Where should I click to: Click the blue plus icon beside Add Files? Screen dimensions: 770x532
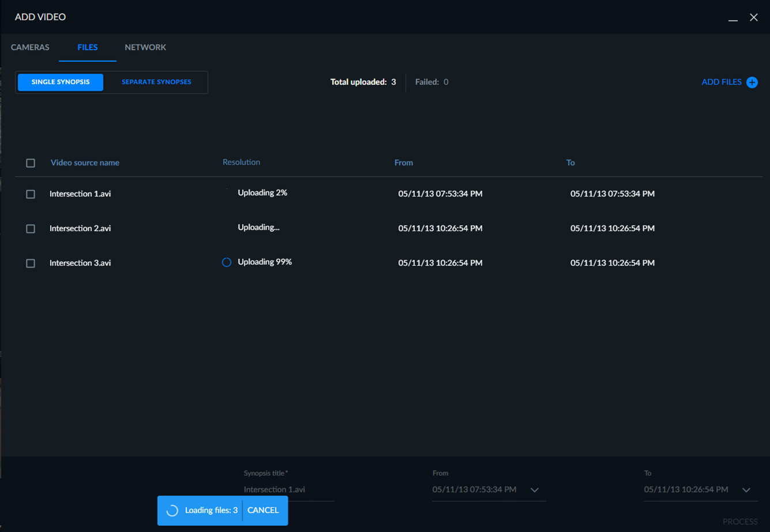(752, 82)
